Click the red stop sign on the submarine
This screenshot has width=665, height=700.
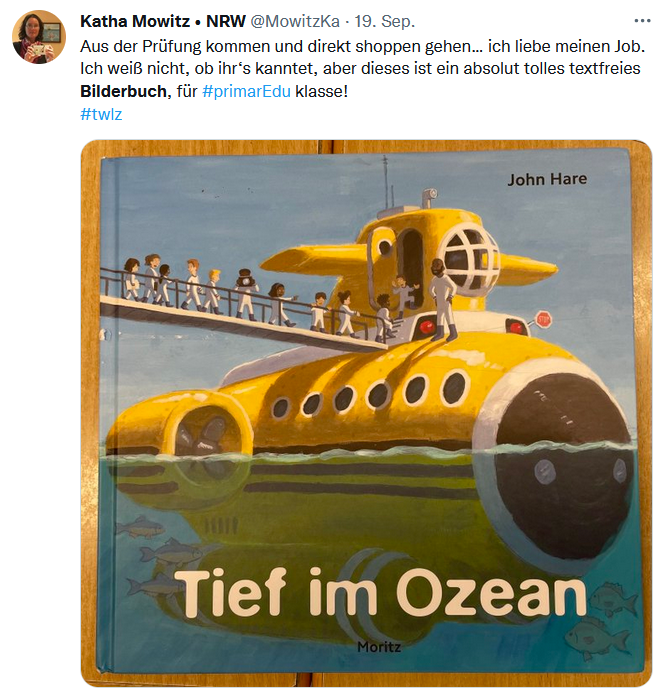pyautogui.click(x=543, y=319)
